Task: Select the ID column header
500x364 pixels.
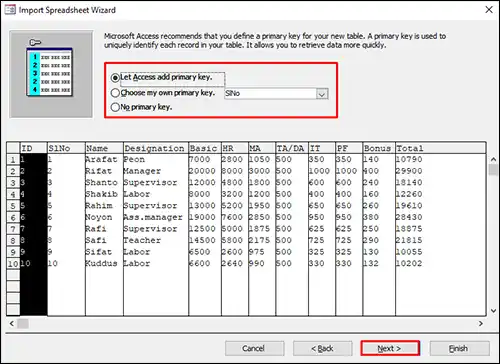Action: [x=33, y=148]
